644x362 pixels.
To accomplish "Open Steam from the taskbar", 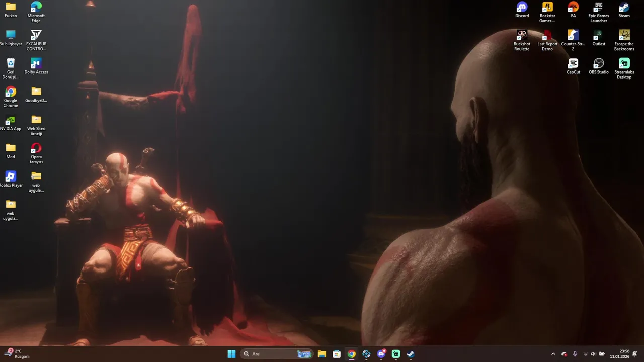I will pyautogui.click(x=411, y=354).
